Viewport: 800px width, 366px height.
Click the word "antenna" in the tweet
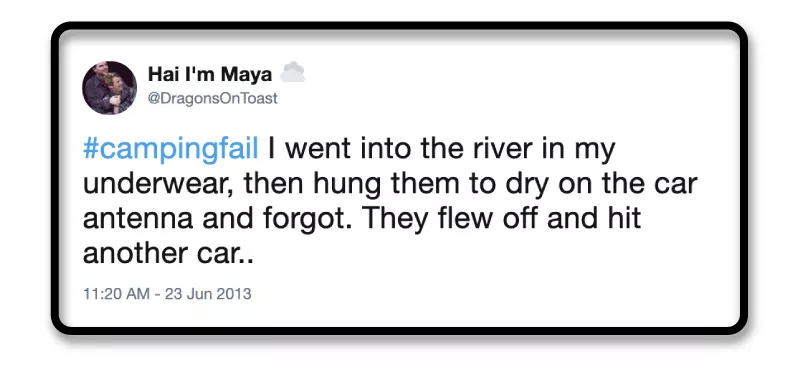pos(138,219)
